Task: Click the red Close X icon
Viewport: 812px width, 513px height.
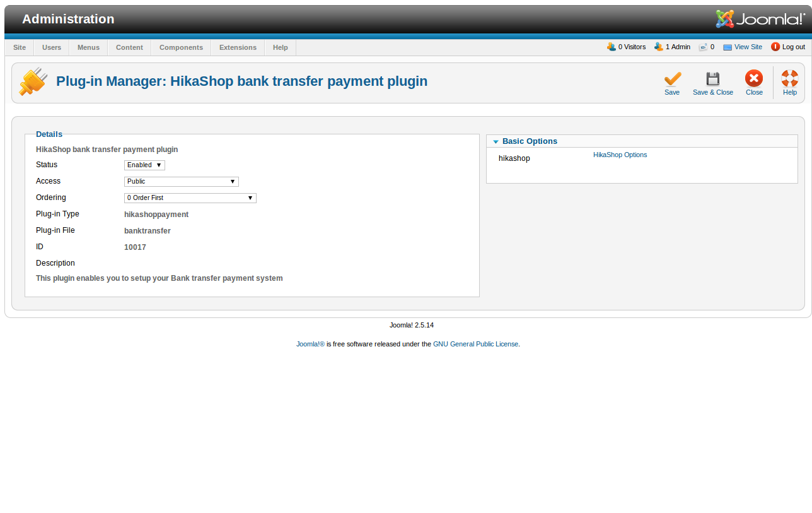Action: point(754,79)
